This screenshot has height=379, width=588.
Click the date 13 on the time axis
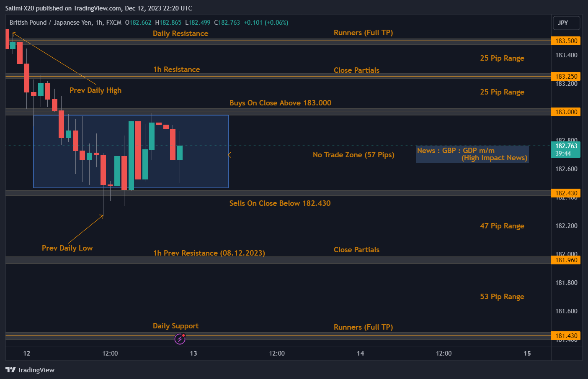193,353
